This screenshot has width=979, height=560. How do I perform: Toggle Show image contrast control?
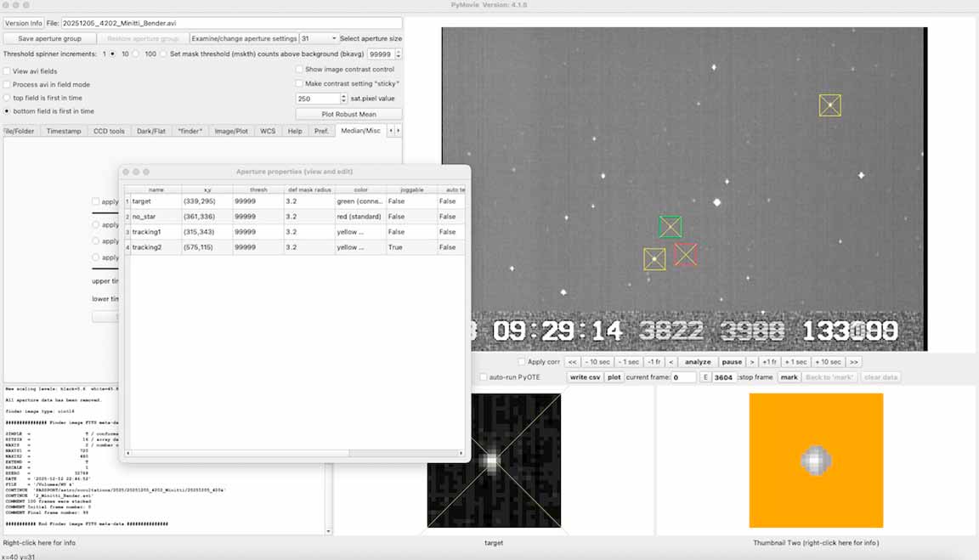[x=299, y=70]
